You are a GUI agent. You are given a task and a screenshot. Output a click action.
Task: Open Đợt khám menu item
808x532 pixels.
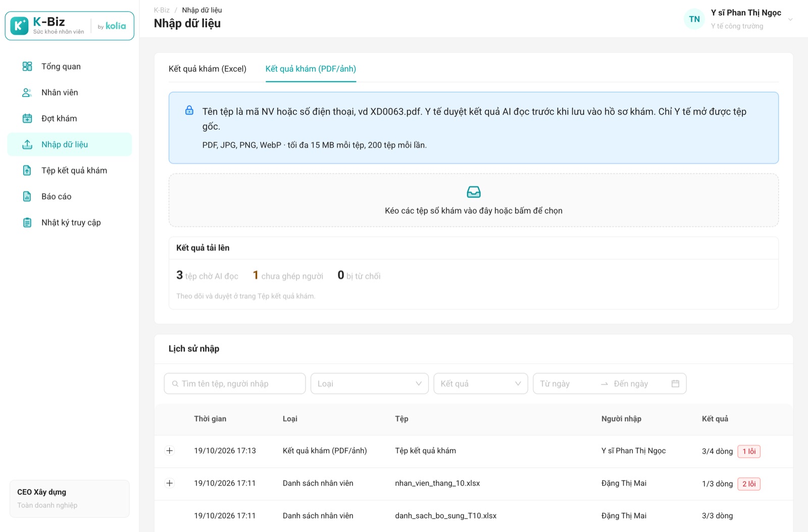point(70,119)
